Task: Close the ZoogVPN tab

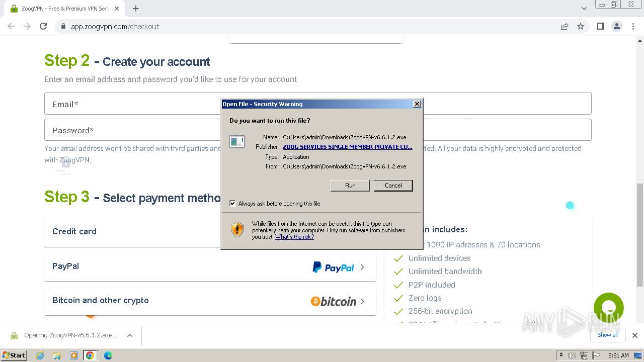Action: click(117, 9)
